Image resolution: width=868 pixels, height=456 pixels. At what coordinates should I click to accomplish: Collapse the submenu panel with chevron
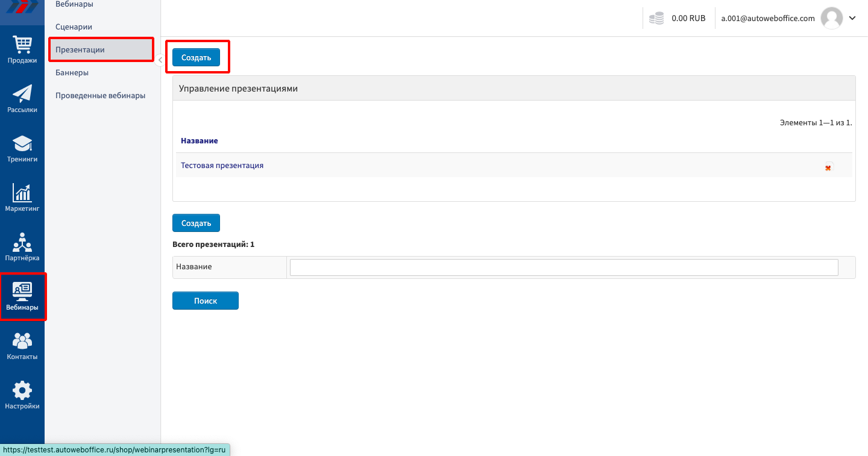coord(160,60)
